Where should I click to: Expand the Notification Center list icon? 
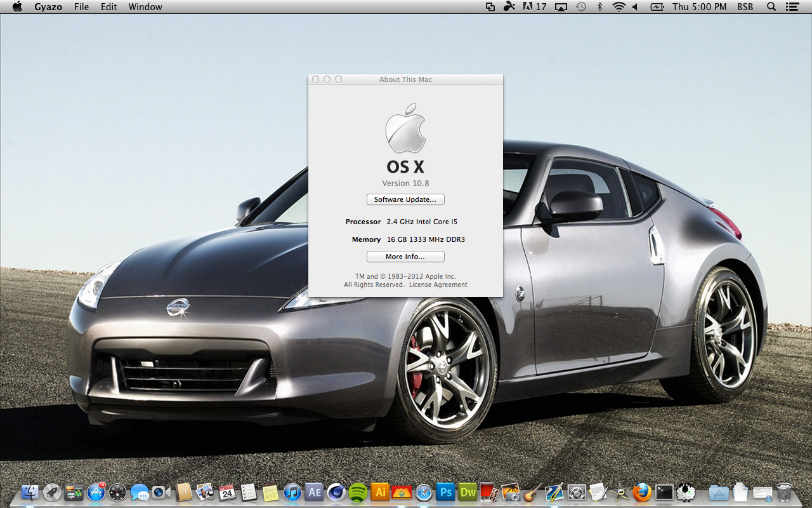792,7
